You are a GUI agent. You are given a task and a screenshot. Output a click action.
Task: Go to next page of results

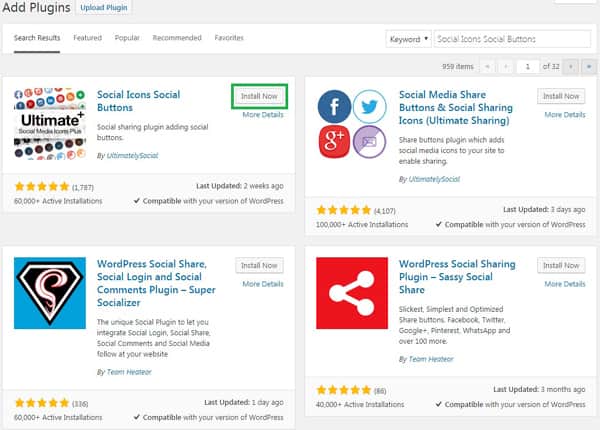pyautogui.click(x=571, y=67)
